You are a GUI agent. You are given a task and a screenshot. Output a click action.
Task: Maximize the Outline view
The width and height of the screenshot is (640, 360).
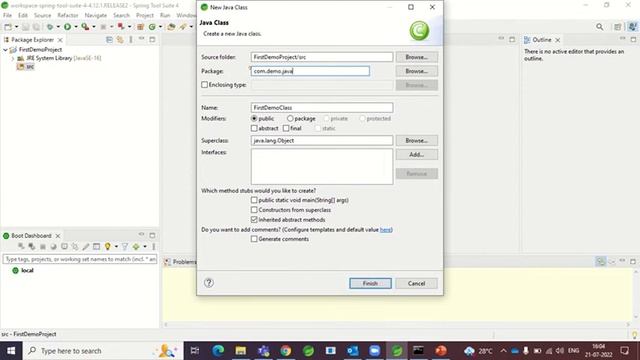pos(633,40)
